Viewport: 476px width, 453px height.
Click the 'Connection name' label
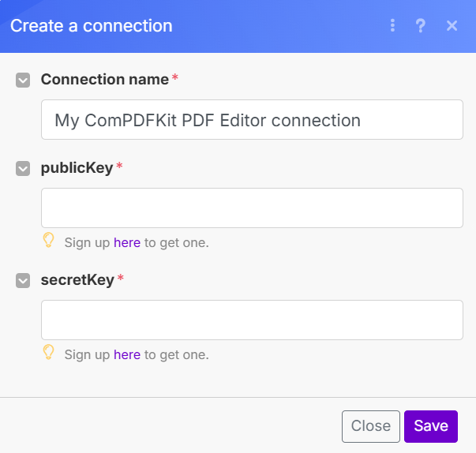(x=105, y=80)
